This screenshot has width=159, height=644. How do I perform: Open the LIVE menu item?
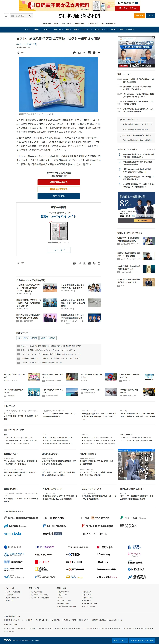(56, 23)
